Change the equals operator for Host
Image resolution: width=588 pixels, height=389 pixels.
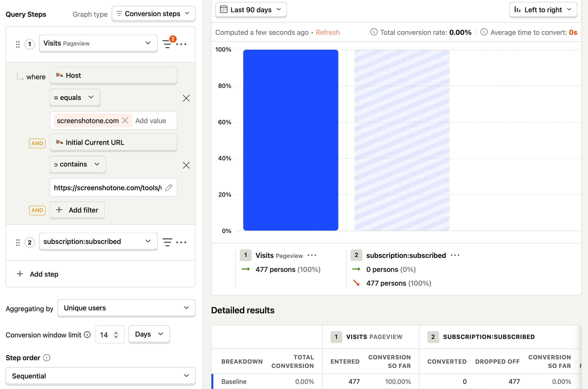point(75,97)
